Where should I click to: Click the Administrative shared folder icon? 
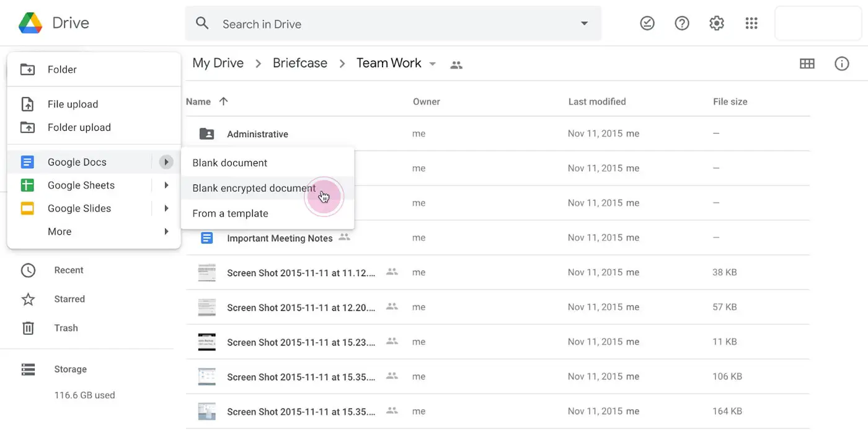point(206,133)
